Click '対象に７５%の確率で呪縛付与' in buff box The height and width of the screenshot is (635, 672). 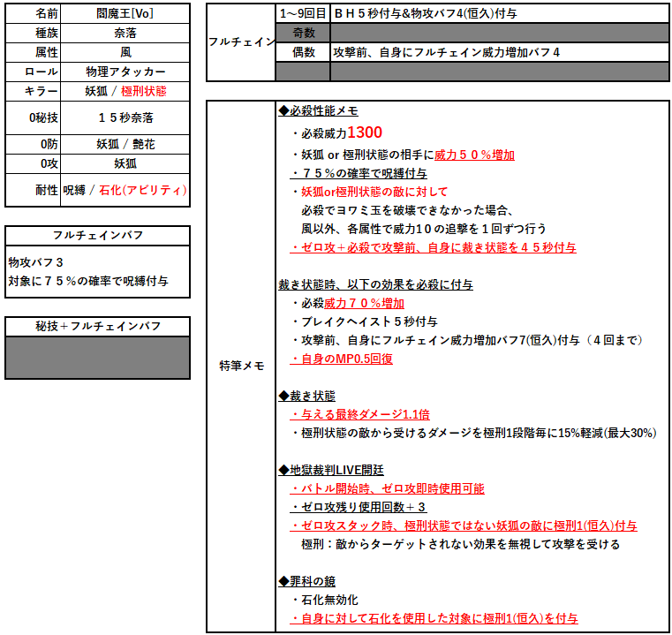click(x=88, y=281)
